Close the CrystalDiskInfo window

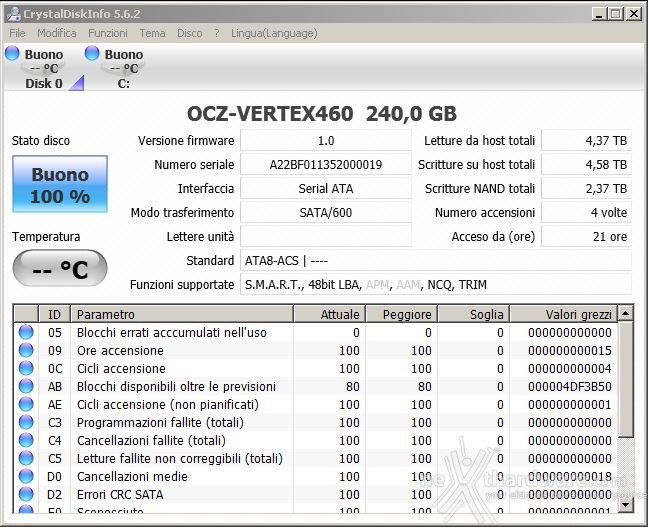point(633,14)
